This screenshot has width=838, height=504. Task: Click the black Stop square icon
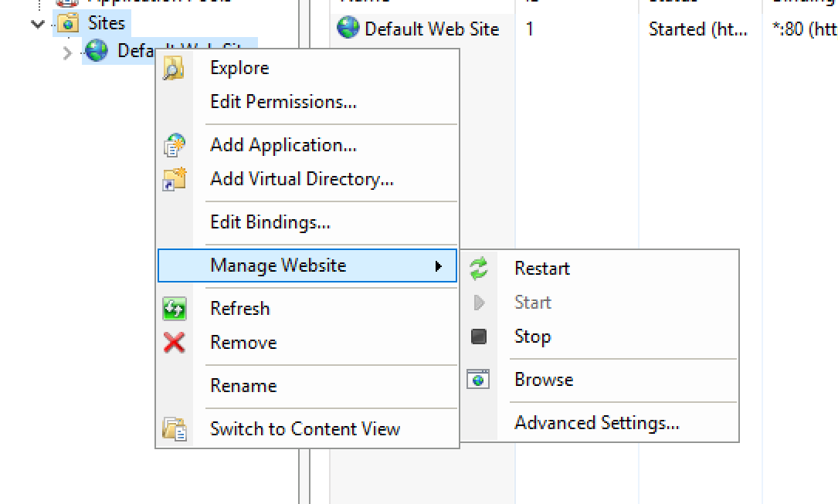click(x=479, y=337)
